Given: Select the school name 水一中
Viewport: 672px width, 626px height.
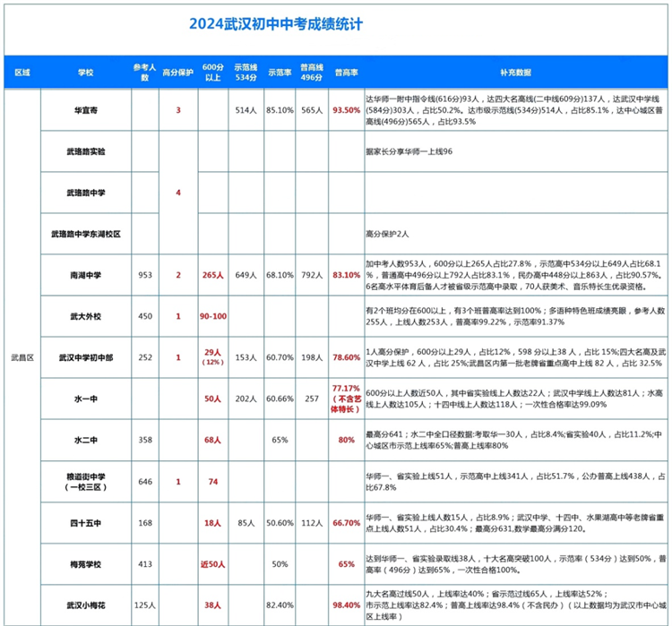Looking at the screenshot, I should point(86,399).
